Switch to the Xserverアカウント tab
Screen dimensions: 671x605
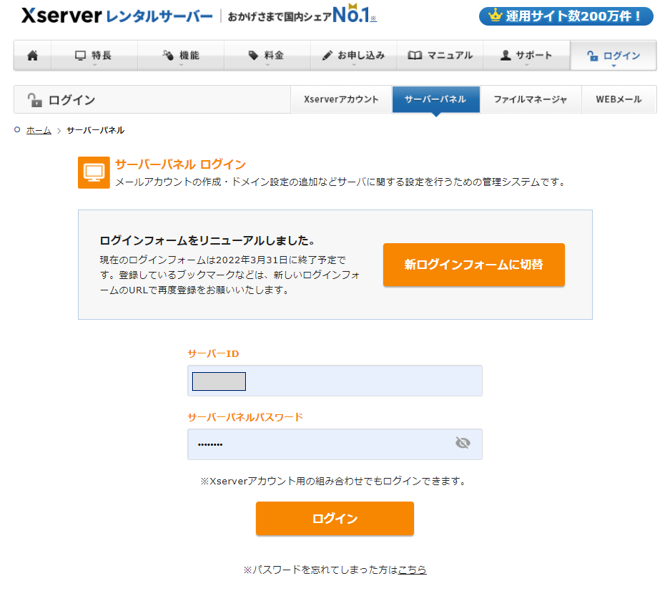(x=341, y=100)
